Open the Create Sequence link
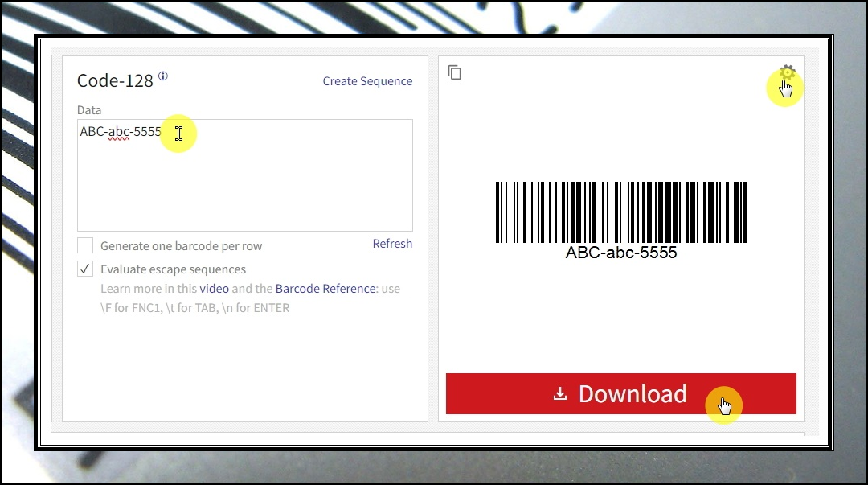The image size is (868, 485). point(367,81)
